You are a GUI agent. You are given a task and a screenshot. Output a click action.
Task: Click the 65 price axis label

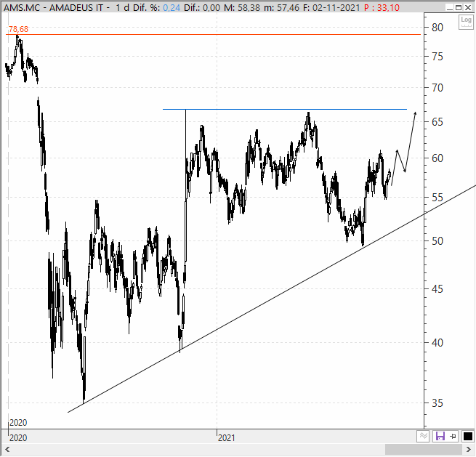click(437, 122)
